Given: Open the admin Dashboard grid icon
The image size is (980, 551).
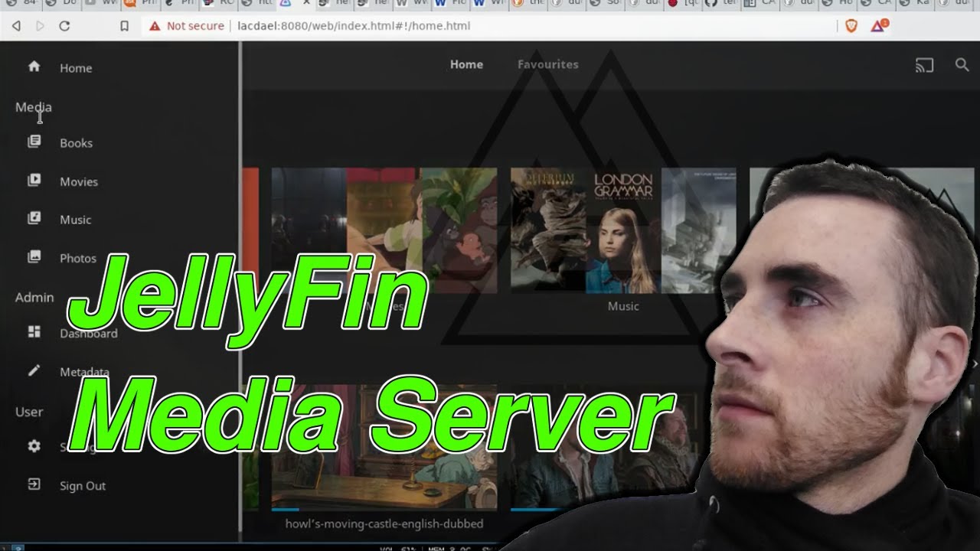Looking at the screenshot, I should 34,332.
